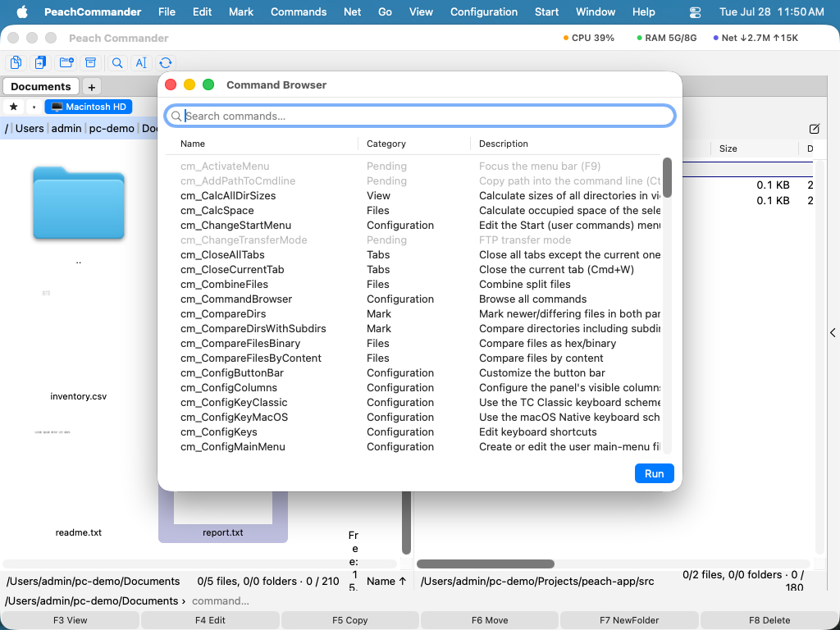The image size is (840, 630).
Task: Click the F3 View function button
Action: coord(71,620)
